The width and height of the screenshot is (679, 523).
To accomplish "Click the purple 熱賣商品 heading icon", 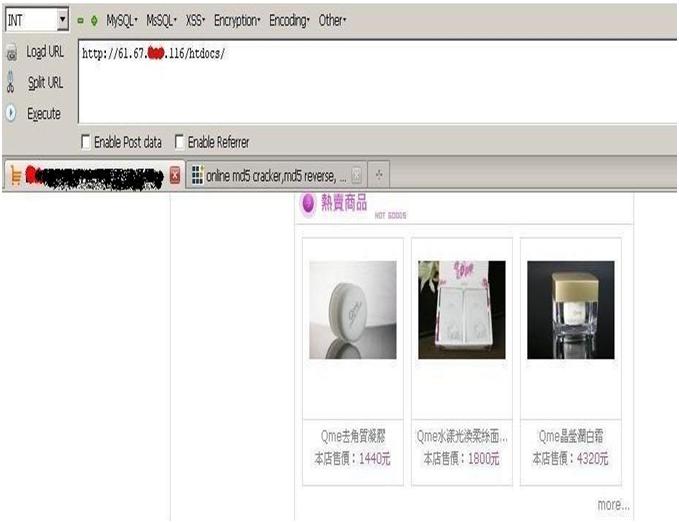I will 308,204.
